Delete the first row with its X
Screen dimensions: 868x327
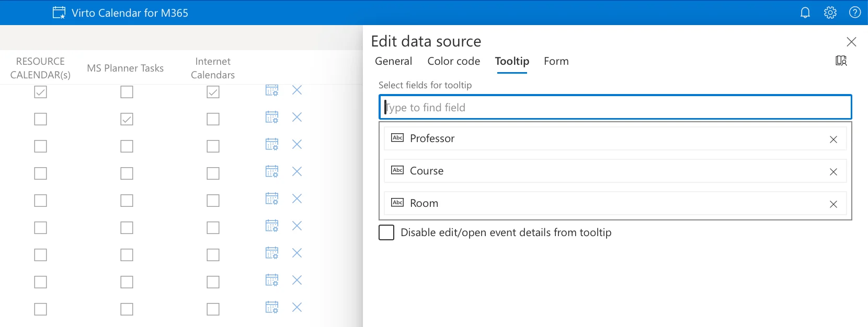[297, 90]
